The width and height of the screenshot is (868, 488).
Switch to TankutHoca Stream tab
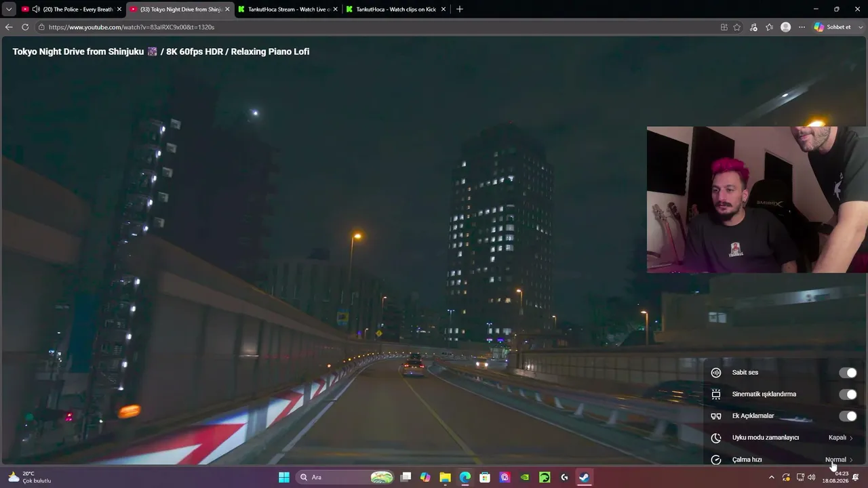288,9
